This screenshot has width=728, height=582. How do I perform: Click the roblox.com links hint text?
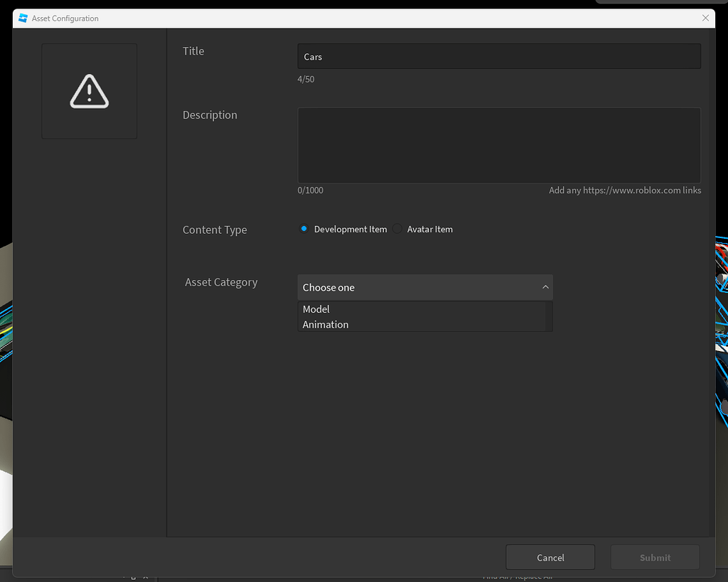(x=625, y=190)
